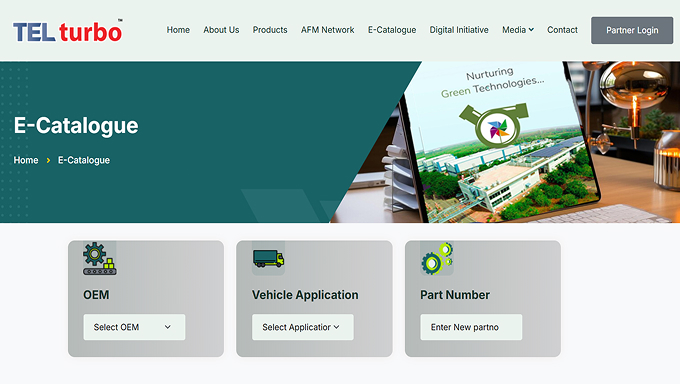Click the Vehicle Application heading
Viewport: 680px width, 384px height.
pos(305,295)
